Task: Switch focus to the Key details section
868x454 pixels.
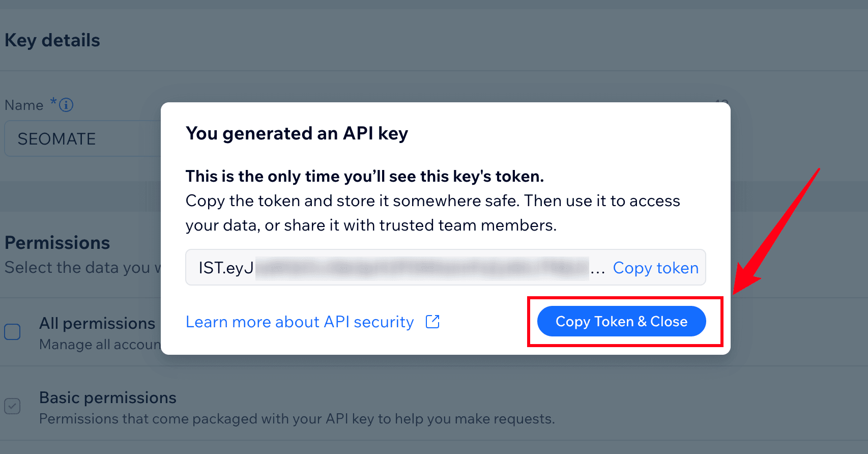Action: (x=52, y=40)
